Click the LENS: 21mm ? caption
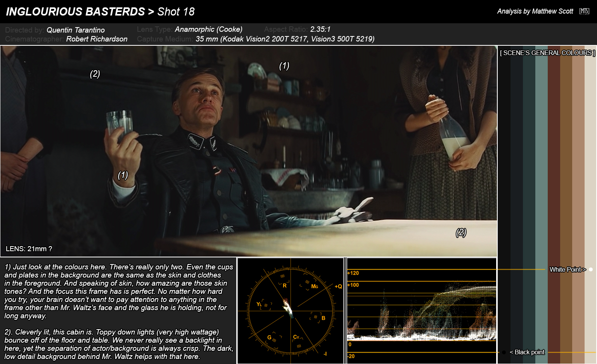597x364 pixels. pyautogui.click(x=29, y=249)
